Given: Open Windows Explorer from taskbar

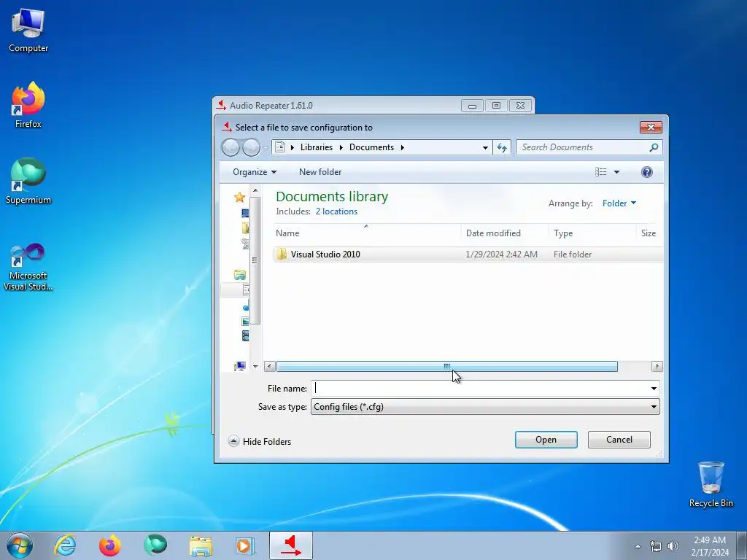Looking at the screenshot, I should pyautogui.click(x=201, y=545).
